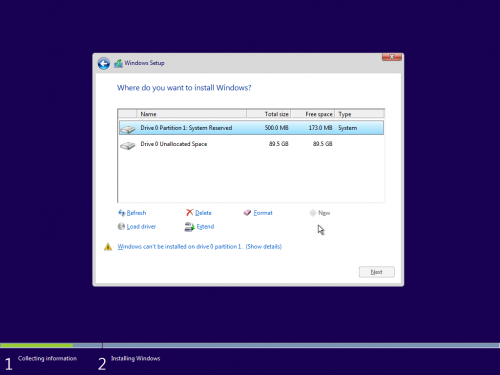Screen dimensions: 500x375
Task: Click the Next button
Action: pos(377,272)
